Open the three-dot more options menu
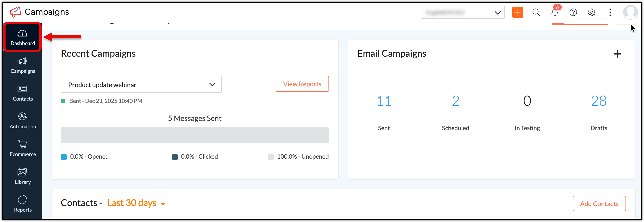Viewport: 644px width, 222px height. click(x=610, y=12)
